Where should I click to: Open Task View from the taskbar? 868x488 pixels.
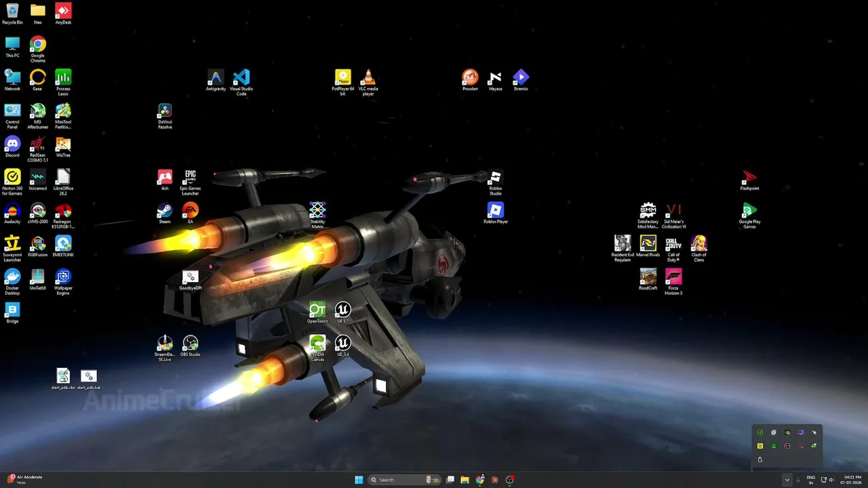tap(450, 480)
